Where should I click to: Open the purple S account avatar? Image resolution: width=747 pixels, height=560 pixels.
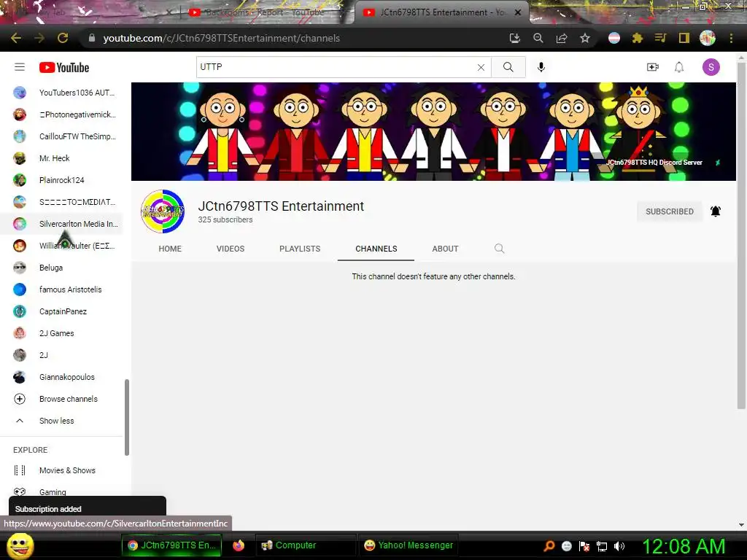coord(711,67)
